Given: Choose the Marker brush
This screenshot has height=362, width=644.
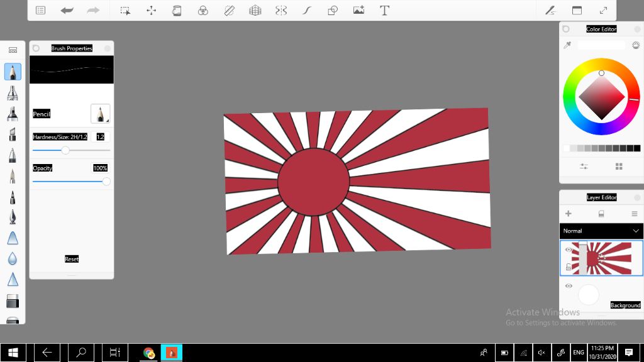Looking at the screenshot, I should click(13, 114).
